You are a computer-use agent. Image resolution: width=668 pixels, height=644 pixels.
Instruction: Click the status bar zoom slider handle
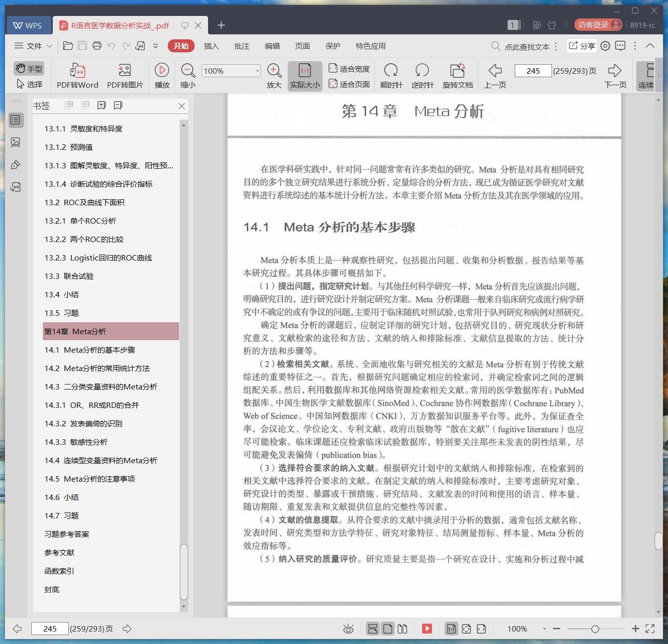tap(595, 629)
